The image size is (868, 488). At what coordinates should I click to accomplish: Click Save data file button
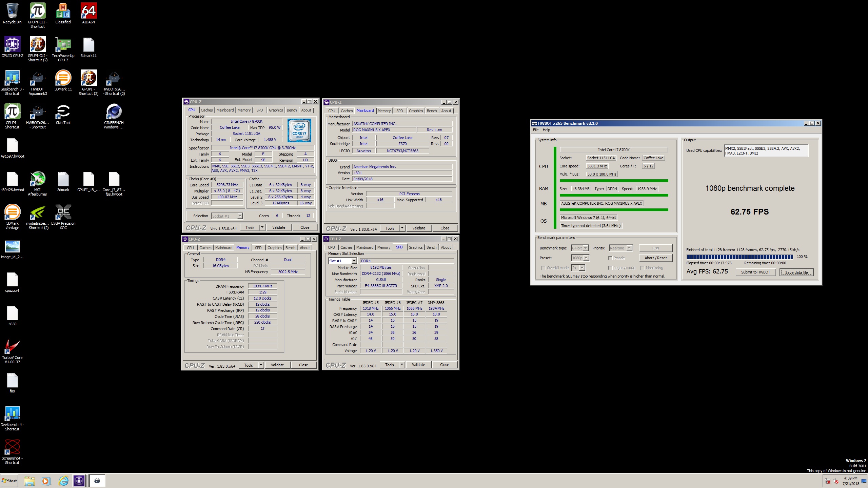click(796, 272)
